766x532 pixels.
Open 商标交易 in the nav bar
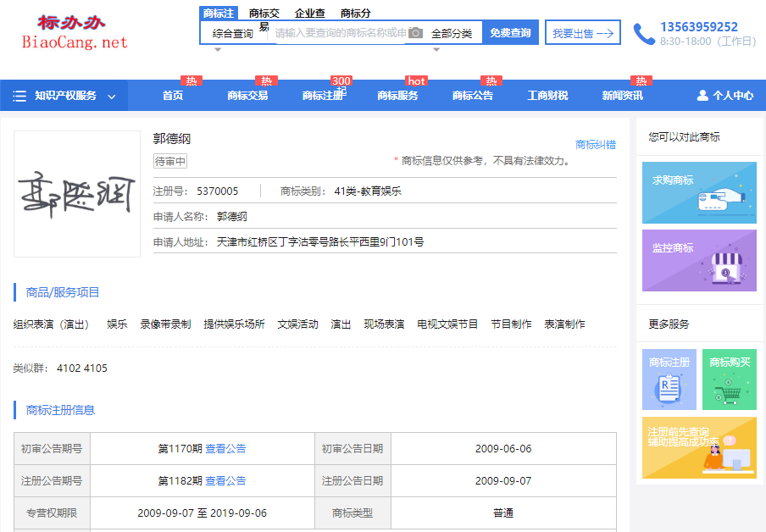click(x=247, y=95)
